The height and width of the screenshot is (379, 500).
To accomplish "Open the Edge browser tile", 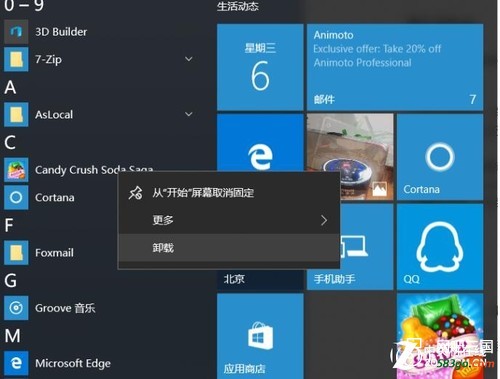I will (260, 143).
